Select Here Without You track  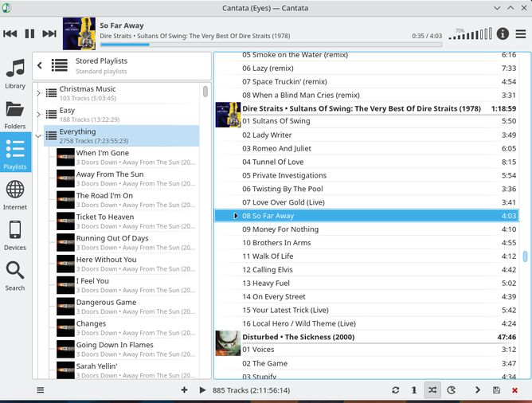(x=127, y=264)
